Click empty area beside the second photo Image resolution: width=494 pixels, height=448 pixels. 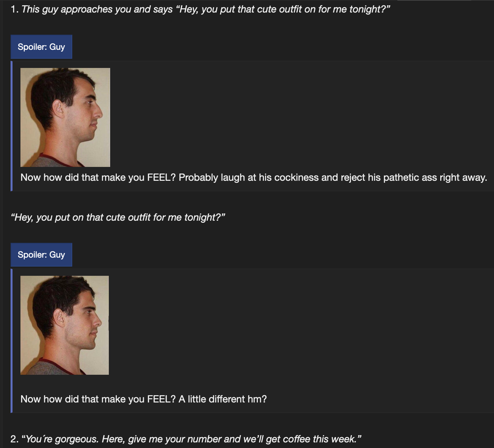[x=297, y=325]
